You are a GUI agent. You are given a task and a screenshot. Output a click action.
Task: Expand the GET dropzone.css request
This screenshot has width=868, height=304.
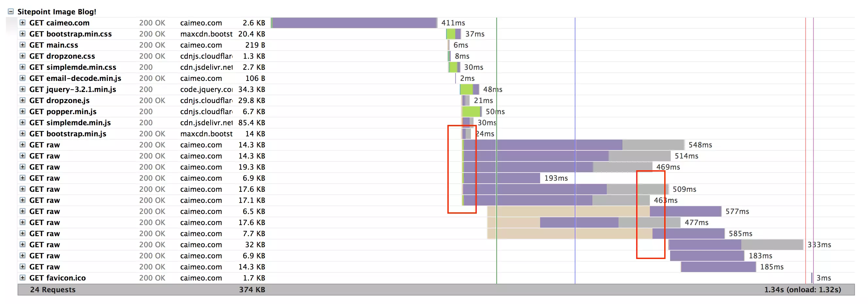coord(23,56)
